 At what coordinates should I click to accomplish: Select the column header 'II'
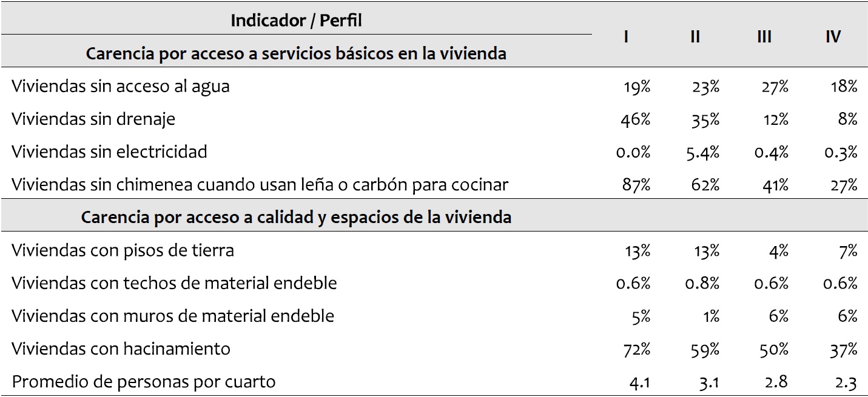tap(695, 37)
